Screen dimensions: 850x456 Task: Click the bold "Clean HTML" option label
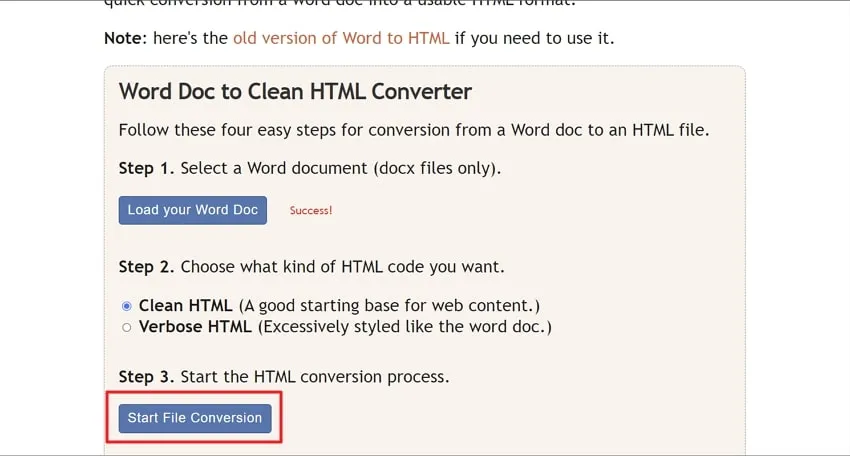pyautogui.click(x=186, y=306)
